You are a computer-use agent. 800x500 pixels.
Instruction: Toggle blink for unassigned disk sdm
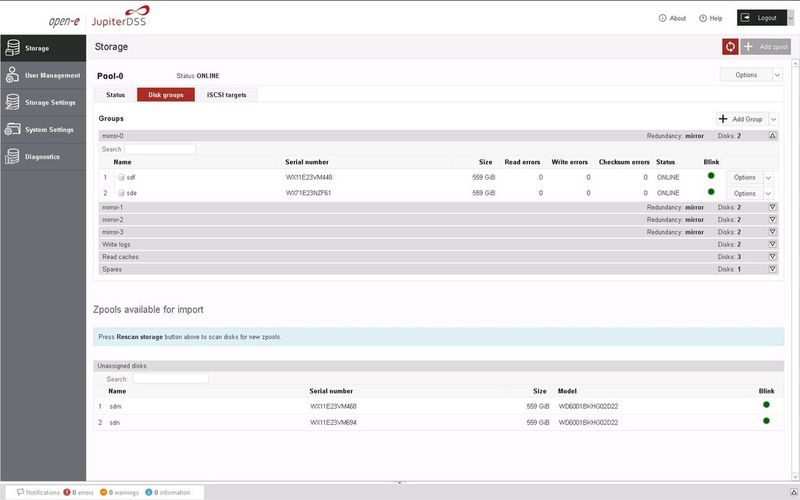(x=766, y=405)
